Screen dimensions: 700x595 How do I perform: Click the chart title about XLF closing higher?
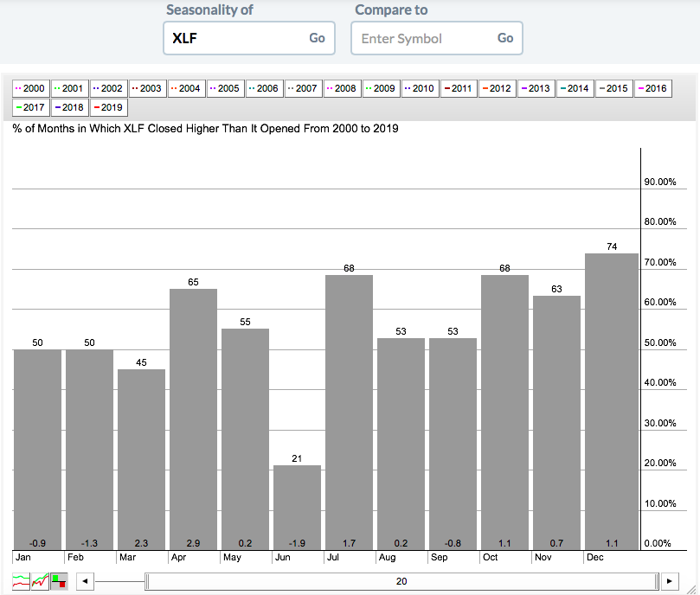(205, 129)
